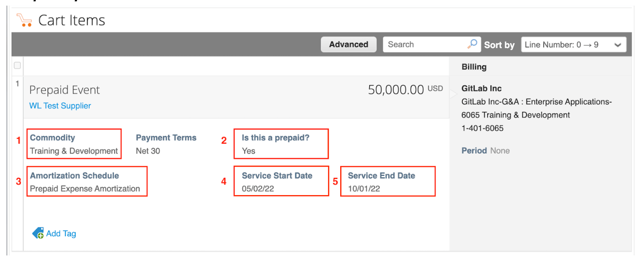
Task: Click the Period None text
Action: click(486, 151)
